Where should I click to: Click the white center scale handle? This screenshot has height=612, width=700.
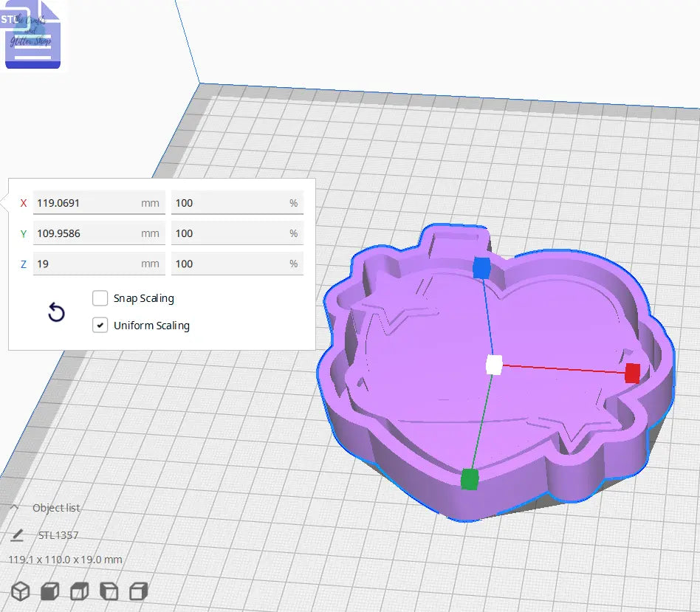(493, 362)
